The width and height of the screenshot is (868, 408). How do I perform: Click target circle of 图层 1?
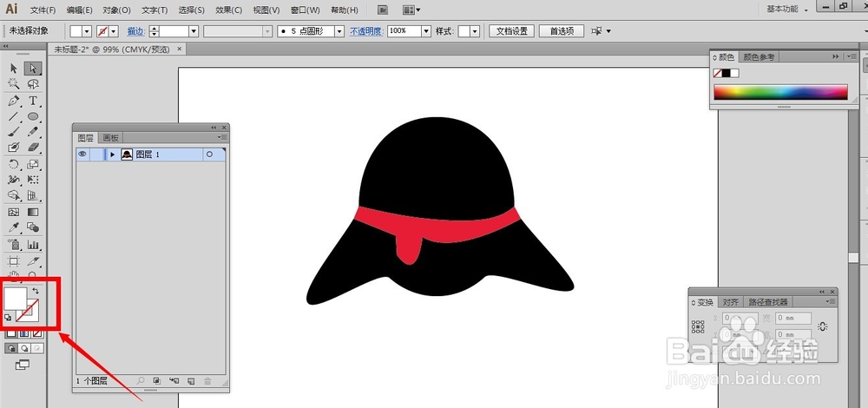click(x=209, y=155)
